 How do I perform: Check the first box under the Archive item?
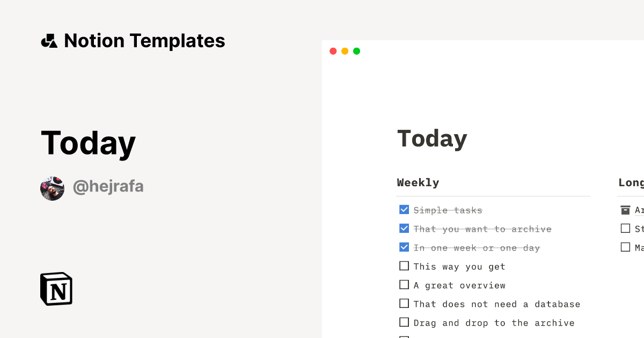(x=626, y=228)
